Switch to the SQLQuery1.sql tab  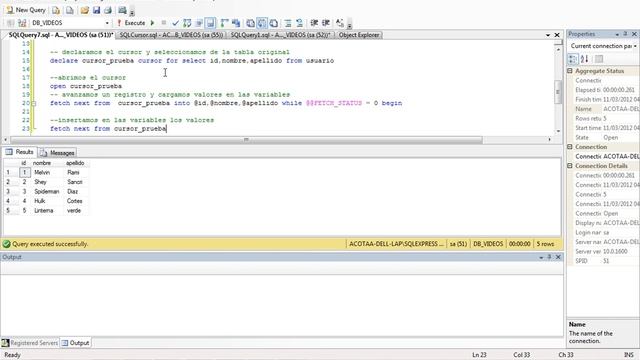pyautogui.click(x=280, y=35)
